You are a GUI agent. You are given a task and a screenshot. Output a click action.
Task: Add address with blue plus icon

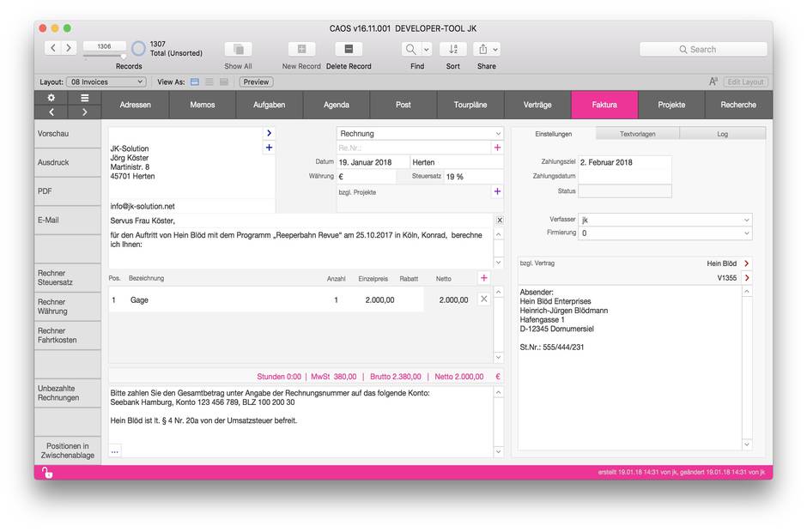[269, 148]
